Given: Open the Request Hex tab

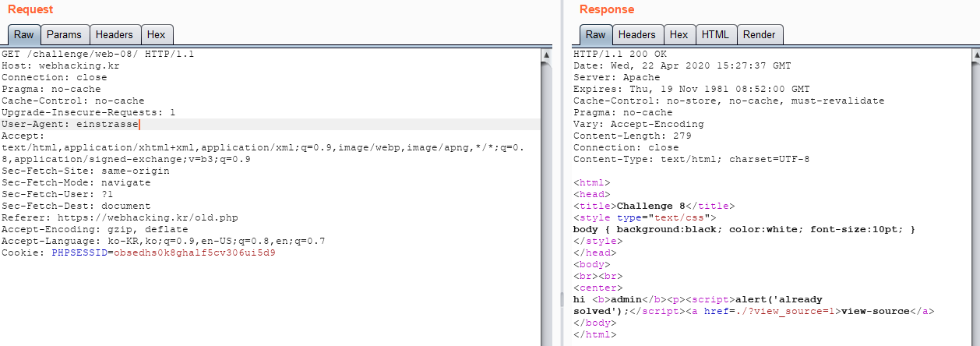Looking at the screenshot, I should [157, 34].
